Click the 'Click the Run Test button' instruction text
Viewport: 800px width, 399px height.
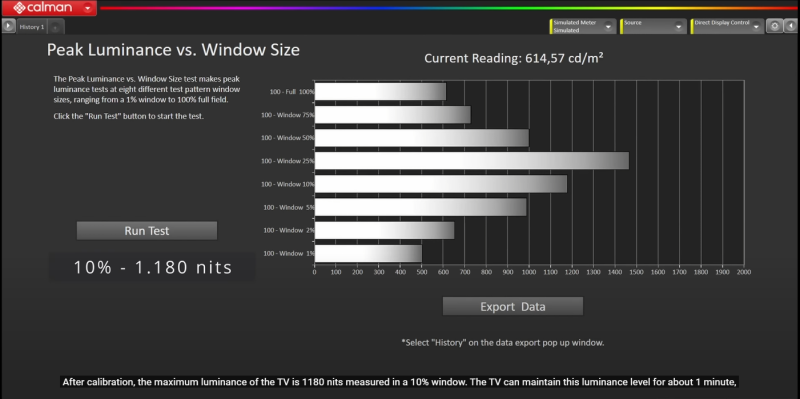(x=129, y=116)
